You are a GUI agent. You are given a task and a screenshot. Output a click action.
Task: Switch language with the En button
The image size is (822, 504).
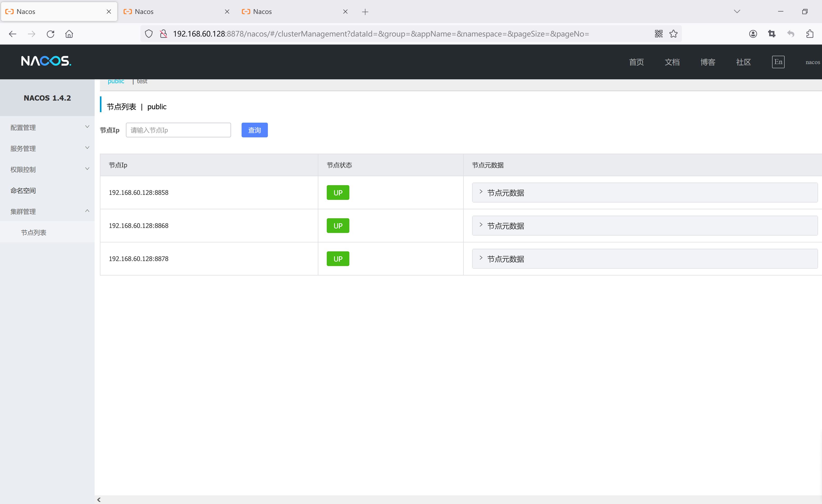tap(778, 62)
